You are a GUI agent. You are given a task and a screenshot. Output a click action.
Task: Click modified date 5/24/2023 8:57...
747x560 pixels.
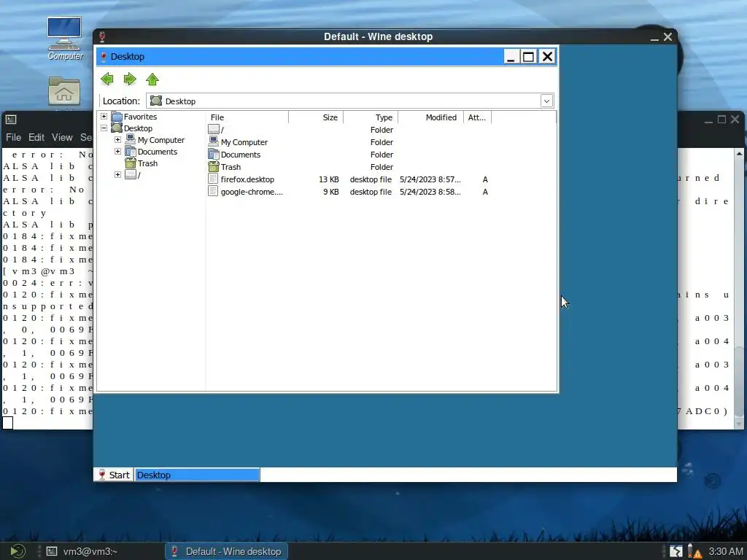pyautogui.click(x=430, y=179)
